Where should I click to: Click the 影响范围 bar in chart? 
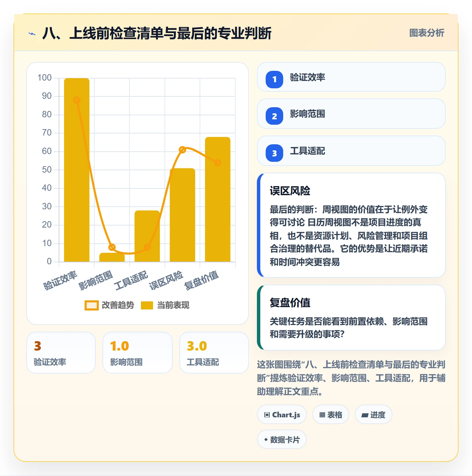112,257
